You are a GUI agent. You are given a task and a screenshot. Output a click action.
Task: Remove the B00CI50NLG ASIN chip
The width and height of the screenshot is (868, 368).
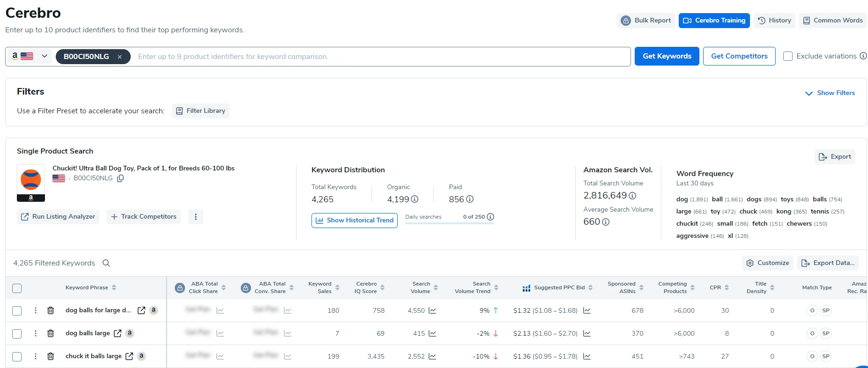coord(120,57)
